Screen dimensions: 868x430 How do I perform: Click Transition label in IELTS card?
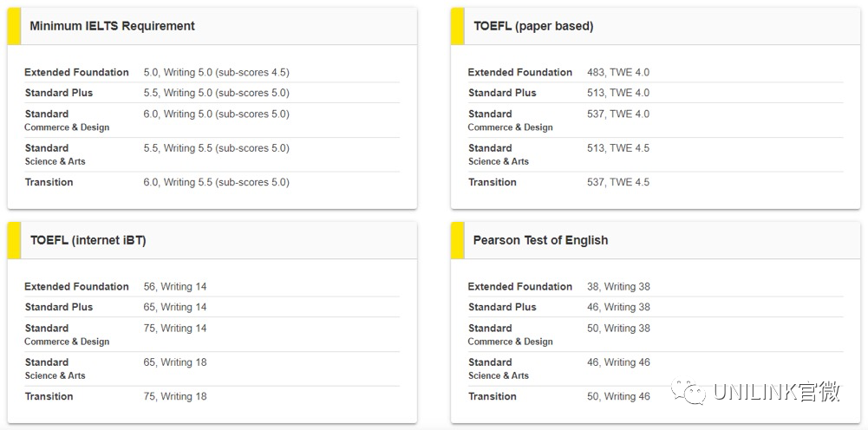49,183
